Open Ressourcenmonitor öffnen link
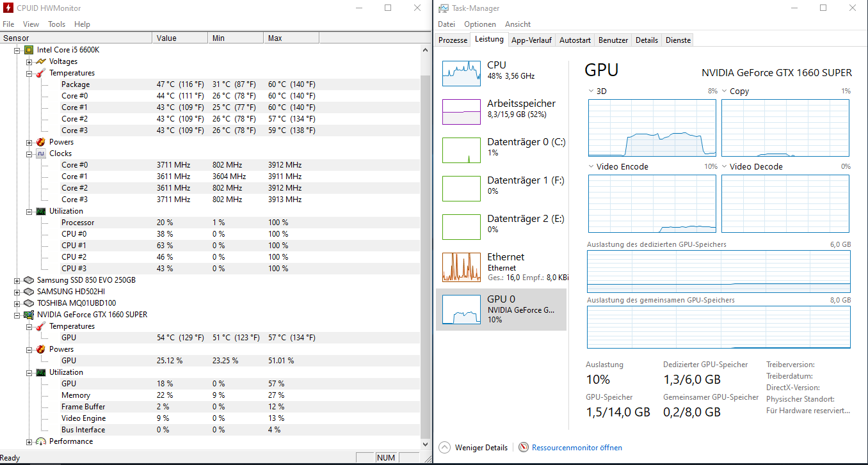This screenshot has height=465, width=868. (x=577, y=448)
